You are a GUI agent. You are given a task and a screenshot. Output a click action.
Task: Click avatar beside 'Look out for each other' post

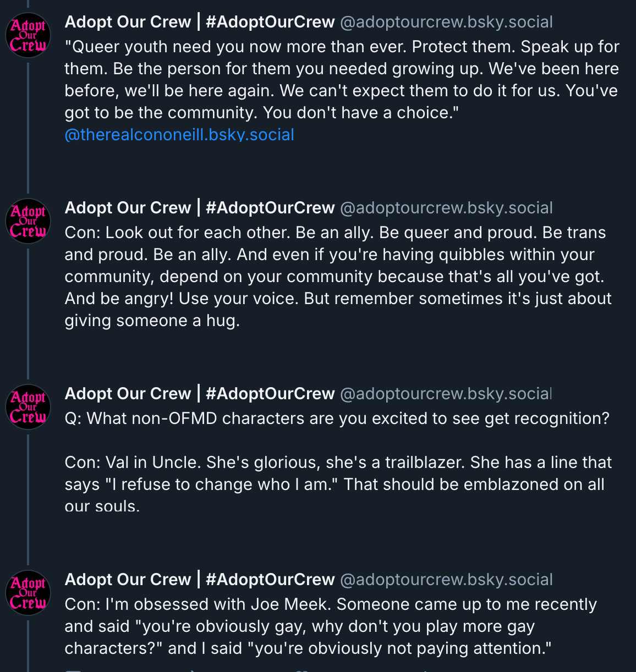tap(28, 222)
